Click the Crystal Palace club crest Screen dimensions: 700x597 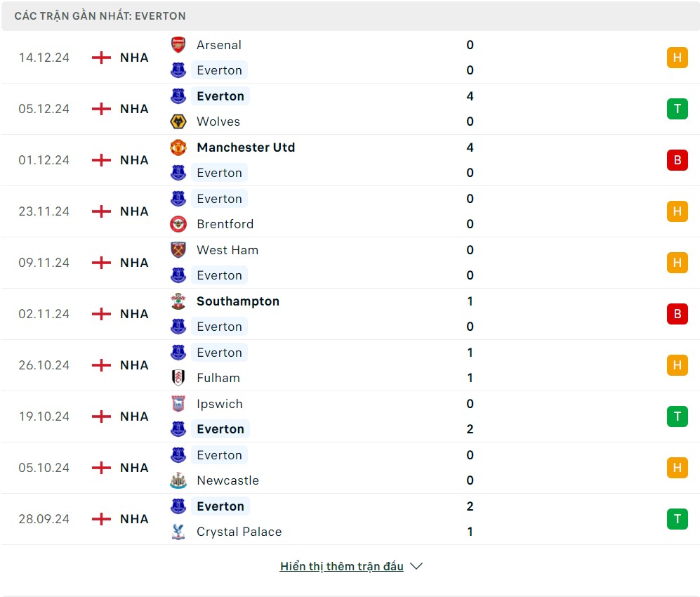[x=178, y=532]
